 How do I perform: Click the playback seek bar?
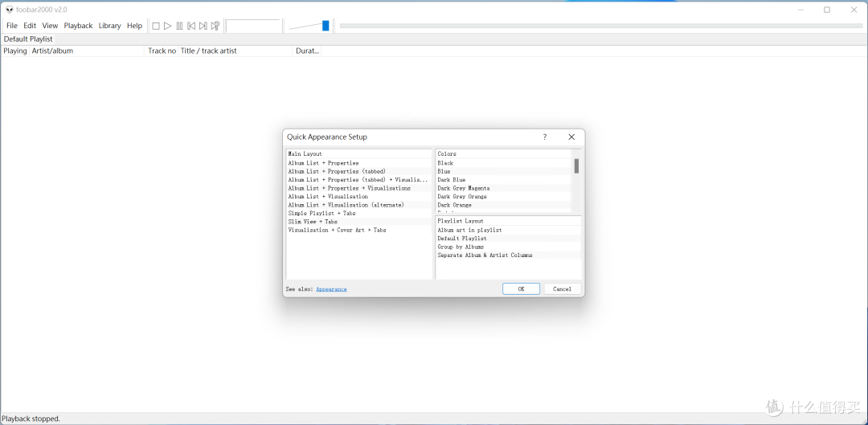[x=600, y=26]
